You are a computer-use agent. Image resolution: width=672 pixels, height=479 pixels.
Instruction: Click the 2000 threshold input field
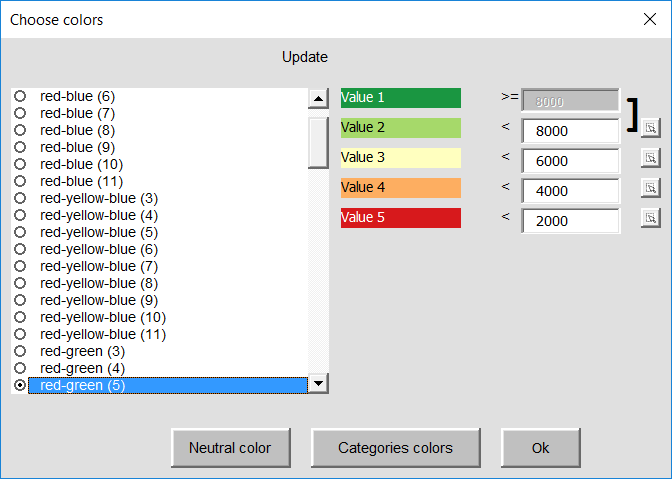click(x=570, y=221)
